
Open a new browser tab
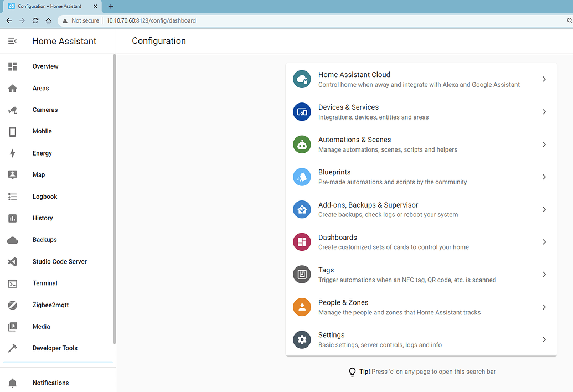[111, 6]
